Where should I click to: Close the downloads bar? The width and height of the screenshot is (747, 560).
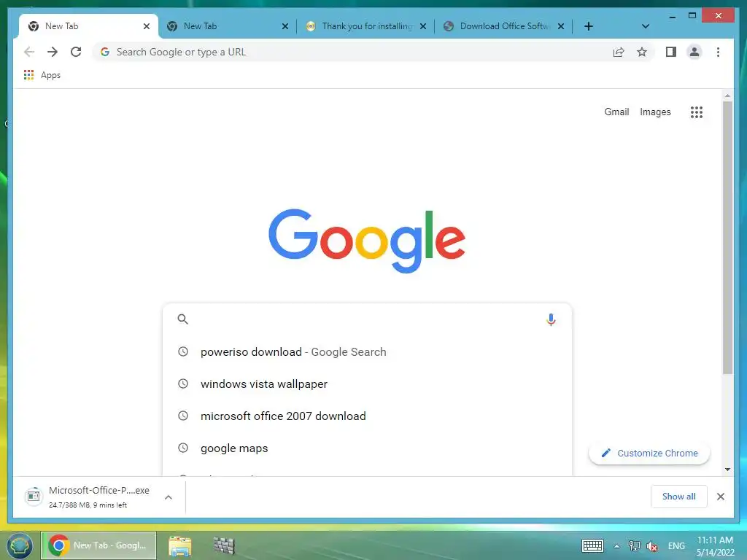tap(720, 497)
